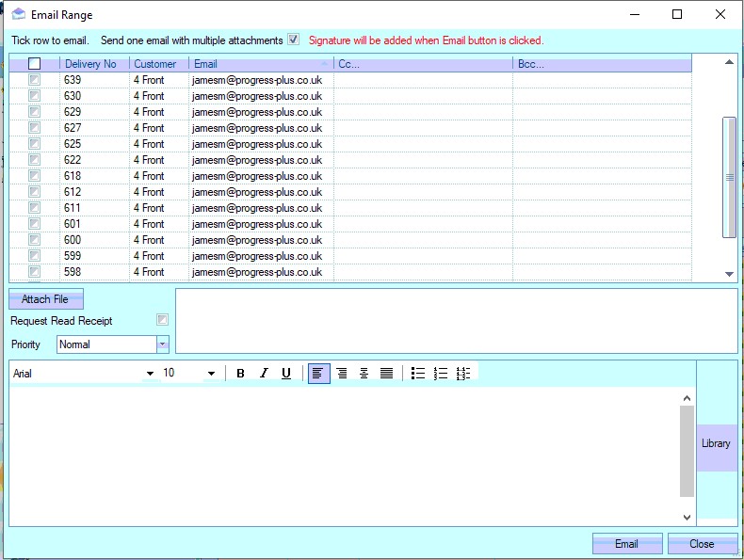Screen dimensions: 744x560
Task: Justify the email body text
Action: coord(386,374)
